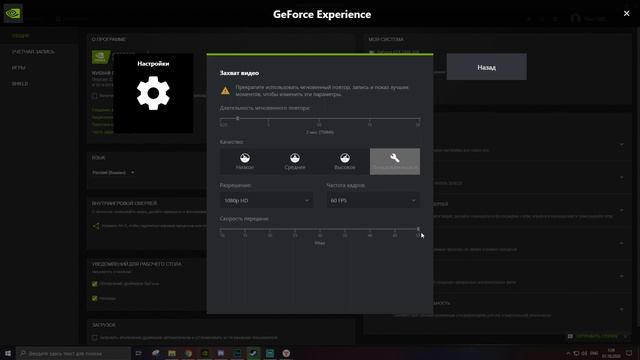Open the NVIDIA GeForce taskbar icon

(x=204, y=353)
